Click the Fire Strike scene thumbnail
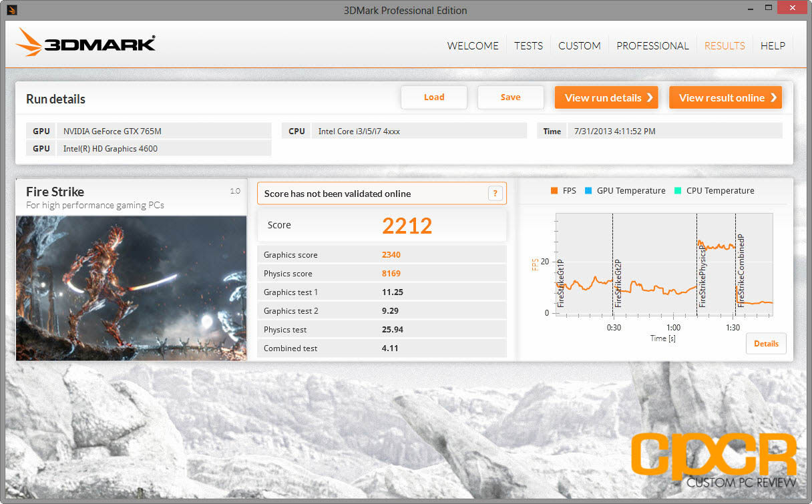Image resolution: width=812 pixels, height=504 pixels. pyautogui.click(x=132, y=288)
